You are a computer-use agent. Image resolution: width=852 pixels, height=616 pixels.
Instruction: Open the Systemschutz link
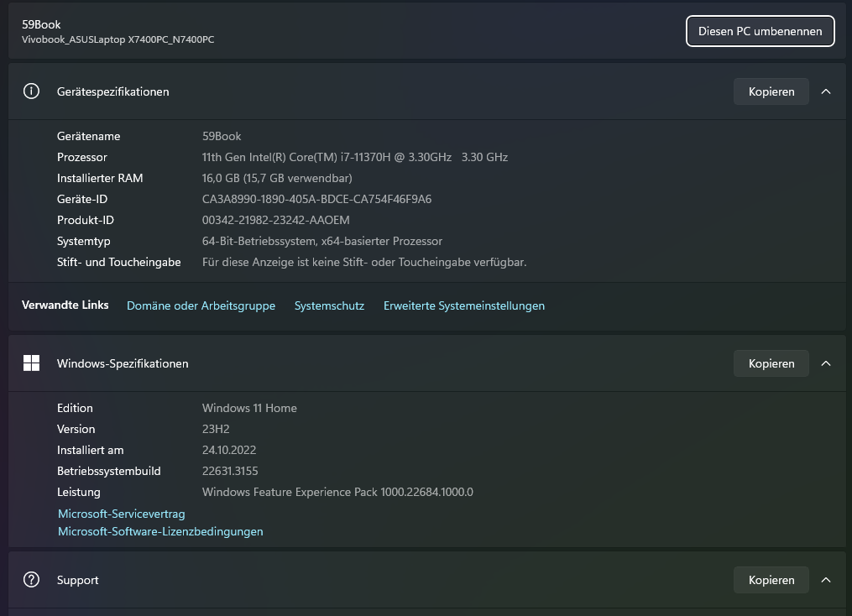pyautogui.click(x=329, y=305)
